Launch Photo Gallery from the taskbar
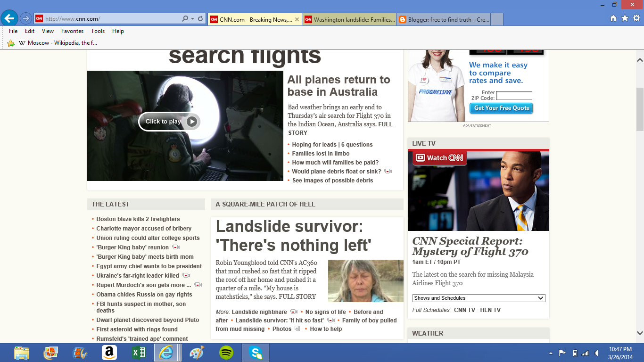The image size is (644, 362). [x=50, y=353]
